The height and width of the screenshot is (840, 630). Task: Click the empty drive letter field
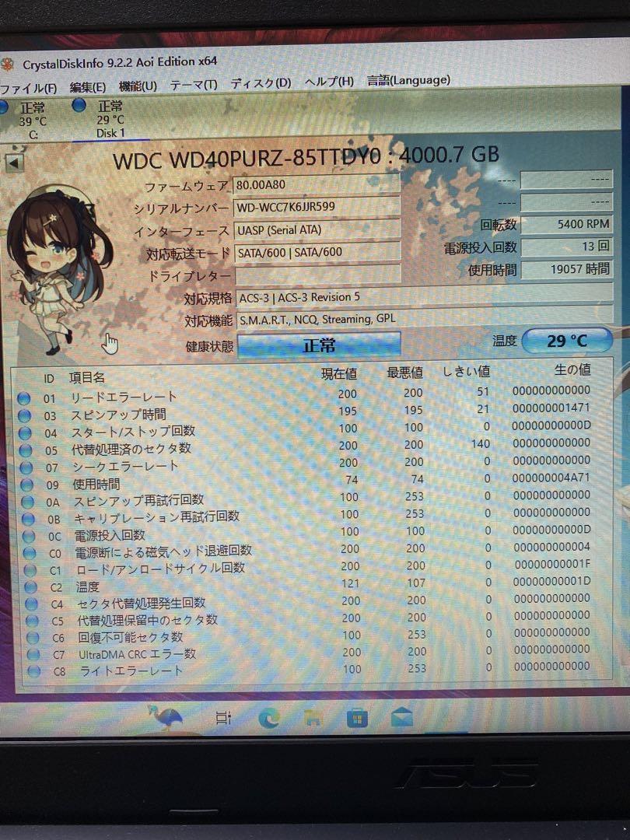317,275
